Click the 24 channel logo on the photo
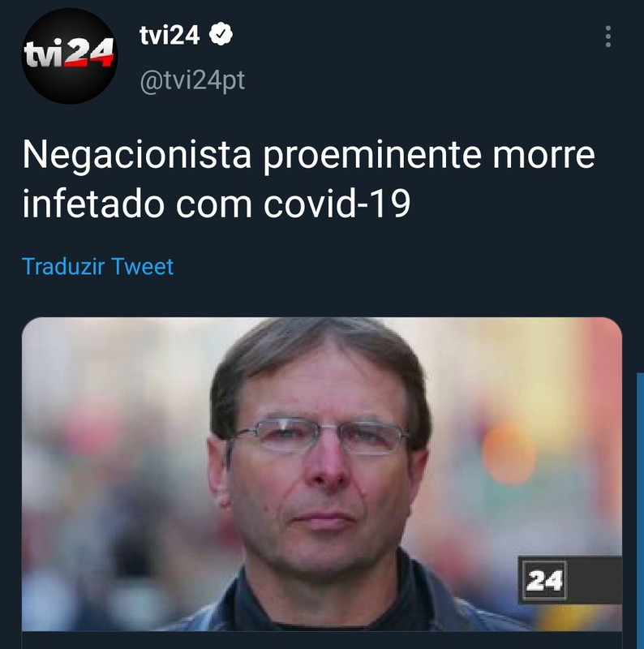 [544, 580]
